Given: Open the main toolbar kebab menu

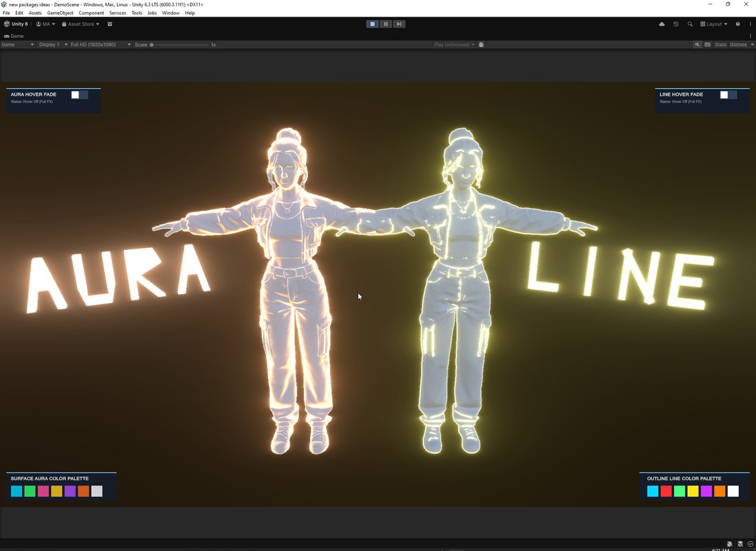Looking at the screenshot, I should click(x=750, y=24).
